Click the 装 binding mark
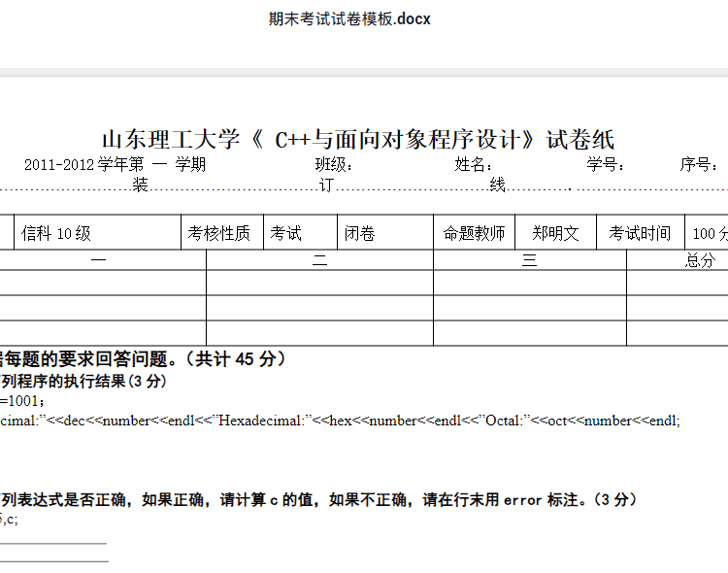The image size is (728, 573). [140, 185]
